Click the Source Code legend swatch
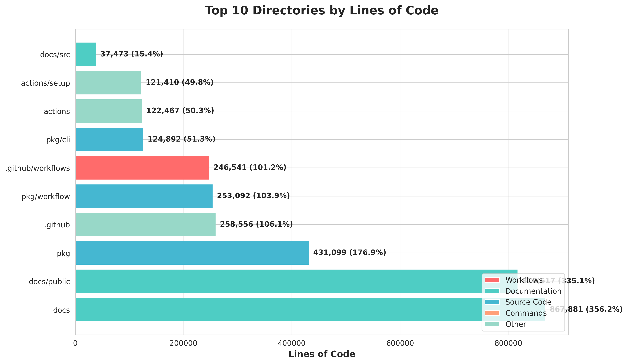Screen dimensions: 628x364 pyautogui.click(x=492, y=302)
